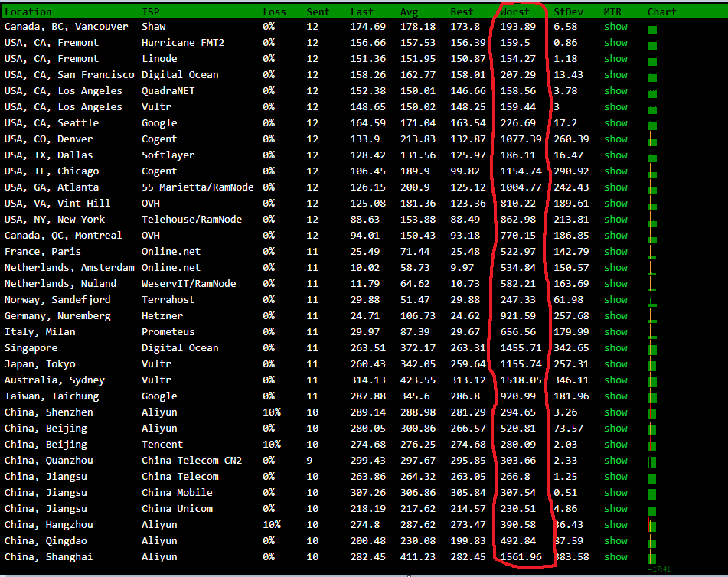Click show link for Montreal OVH row
728x577 pixels.
(615, 236)
